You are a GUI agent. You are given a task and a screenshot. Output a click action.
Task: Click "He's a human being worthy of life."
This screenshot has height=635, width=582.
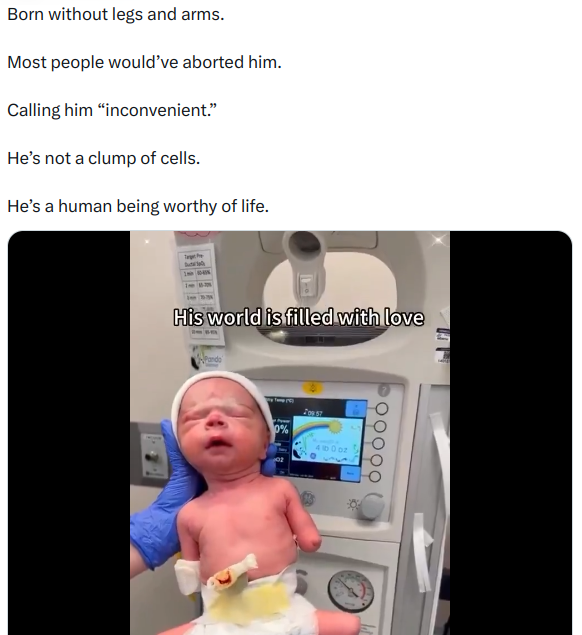[x=138, y=206]
